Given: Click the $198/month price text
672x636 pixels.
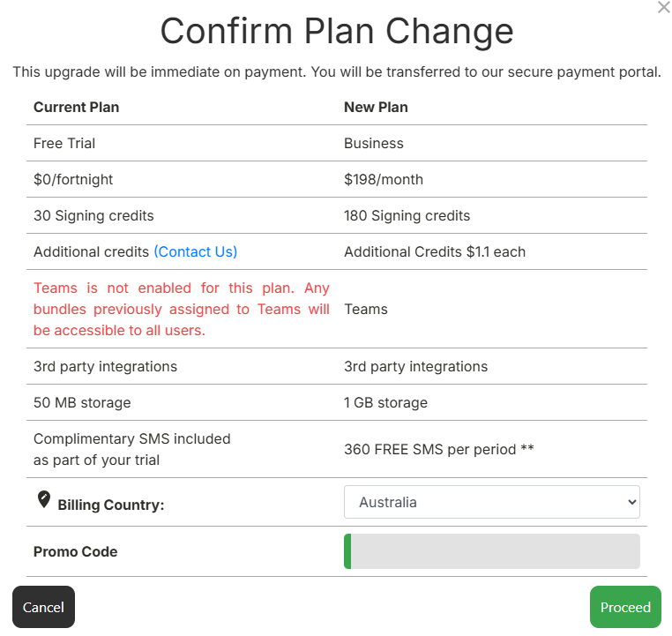Looking at the screenshot, I should (383, 179).
